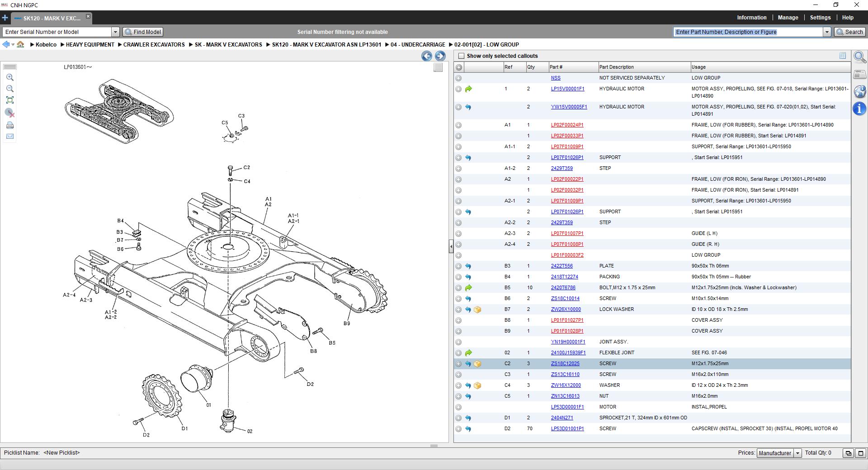This screenshot has width=868, height=470.
Task: Fit the diagram to the window
Action: pyautogui.click(x=10, y=100)
